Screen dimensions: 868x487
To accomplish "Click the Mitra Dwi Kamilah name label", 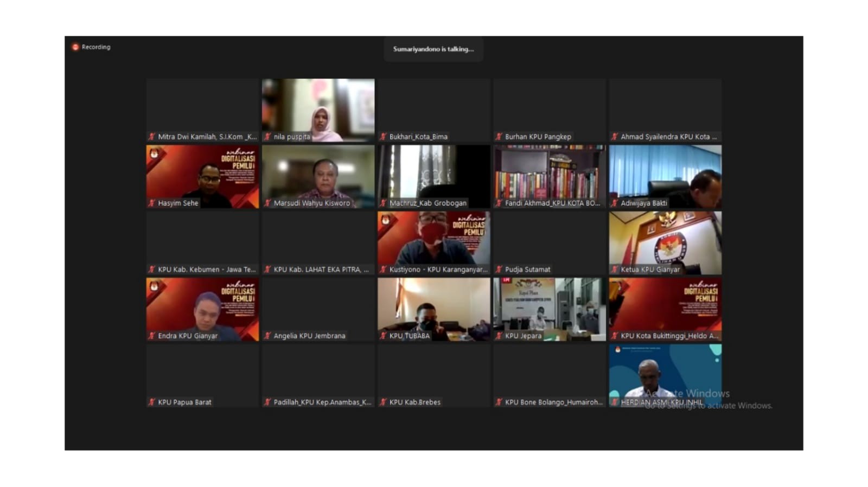I will click(207, 137).
